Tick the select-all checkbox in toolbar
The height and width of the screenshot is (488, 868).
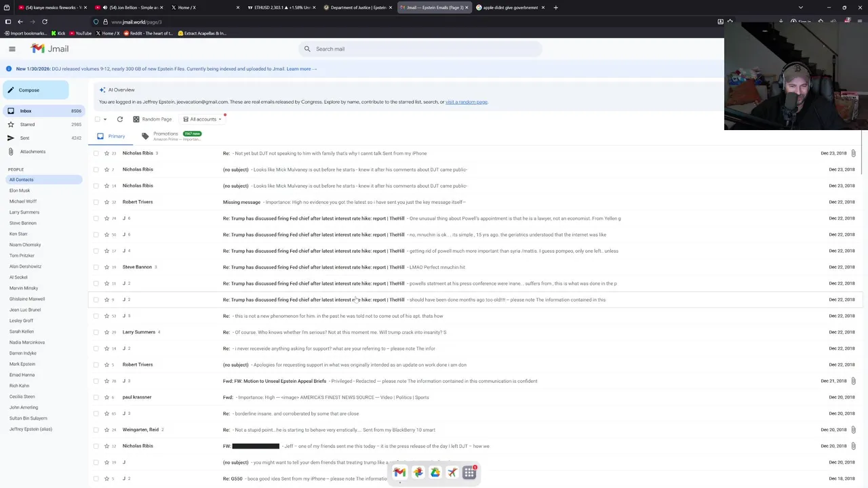[97, 119]
